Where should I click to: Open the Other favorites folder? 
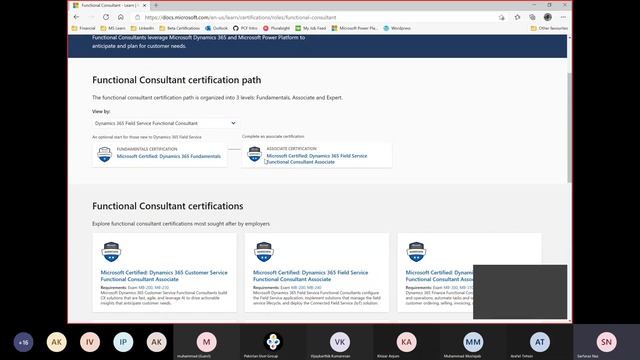(549, 28)
